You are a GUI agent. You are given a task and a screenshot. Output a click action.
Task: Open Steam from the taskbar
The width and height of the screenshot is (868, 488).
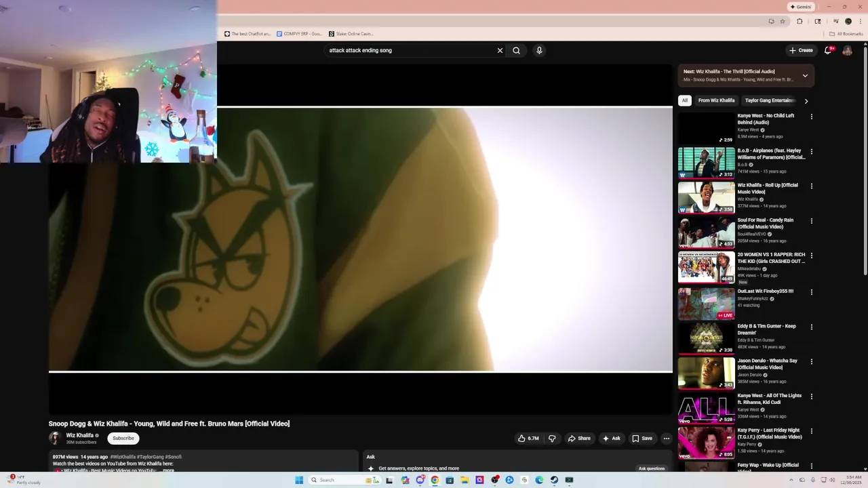tap(554, 480)
